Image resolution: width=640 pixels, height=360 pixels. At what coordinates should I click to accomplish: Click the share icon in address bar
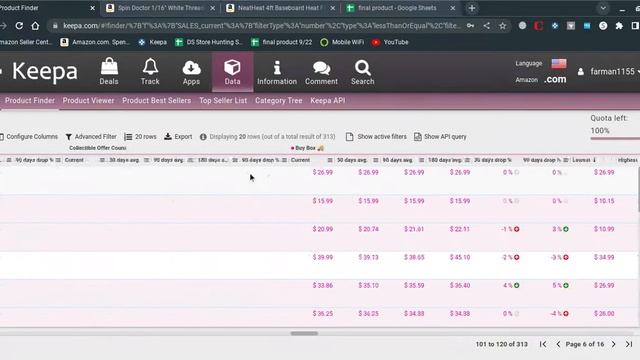pyautogui.click(x=487, y=26)
